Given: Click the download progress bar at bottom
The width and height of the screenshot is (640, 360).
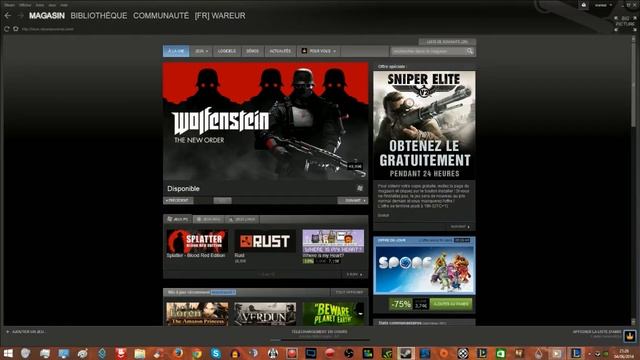Looking at the screenshot, I should 320,340.
